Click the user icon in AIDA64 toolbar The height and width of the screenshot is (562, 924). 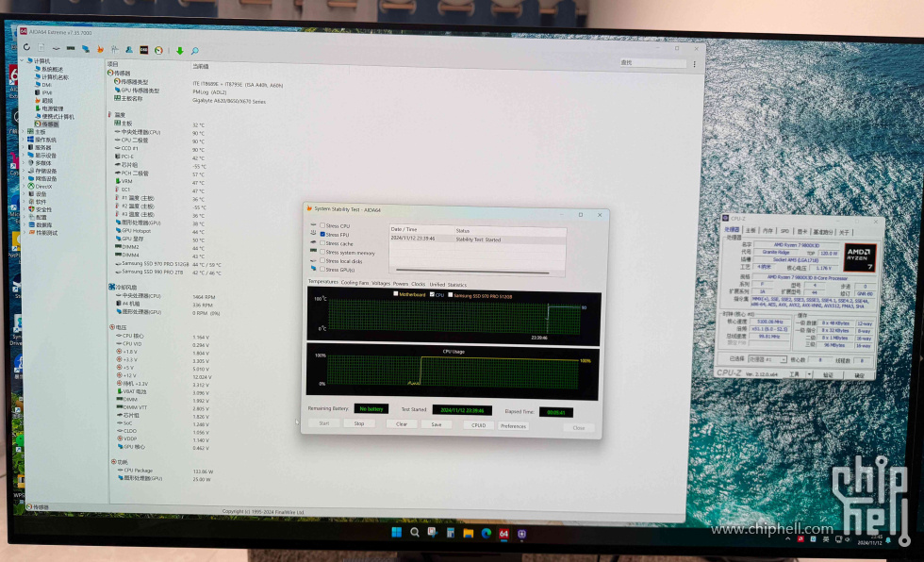pyautogui.click(x=129, y=50)
